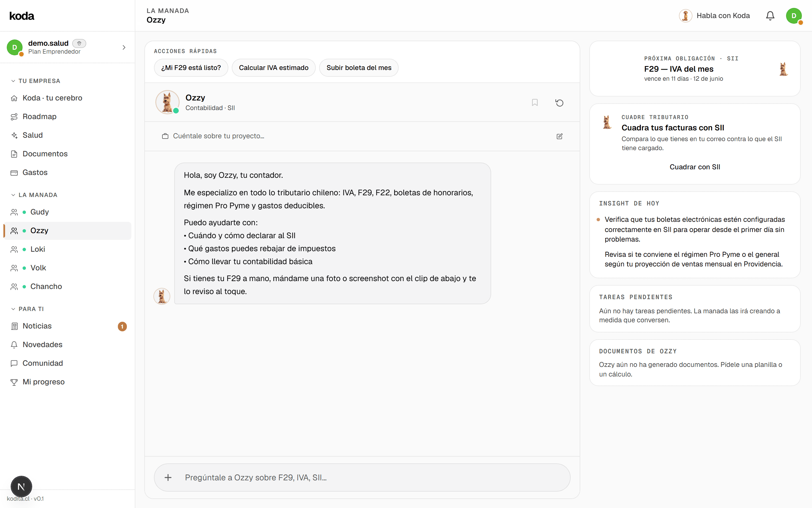This screenshot has width=812, height=508.
Task: Open Documentos page
Action: coord(67,154)
